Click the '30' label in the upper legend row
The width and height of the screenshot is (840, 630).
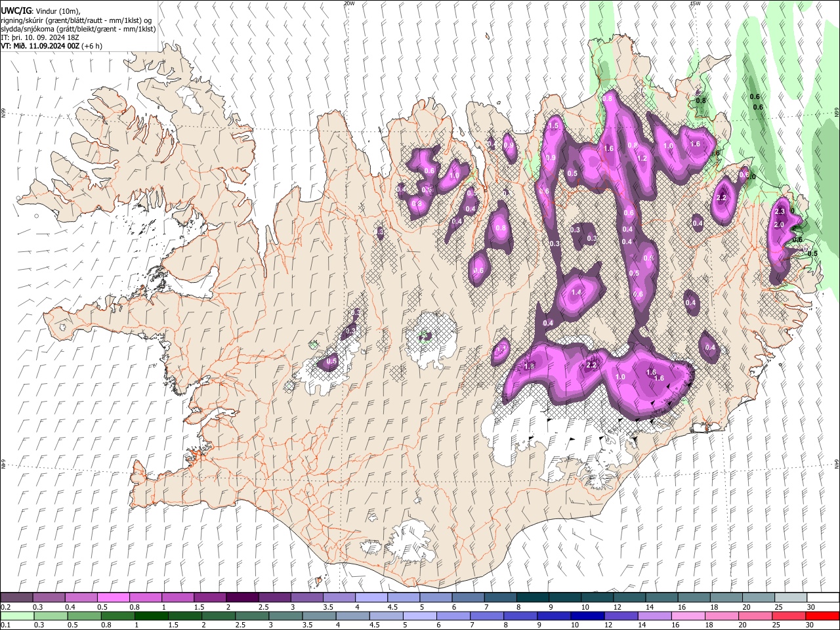click(811, 607)
